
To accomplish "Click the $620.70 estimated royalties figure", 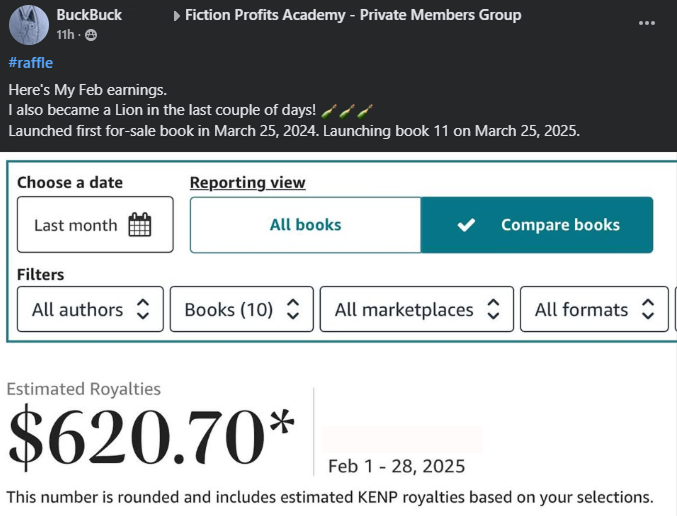I will 152,437.
